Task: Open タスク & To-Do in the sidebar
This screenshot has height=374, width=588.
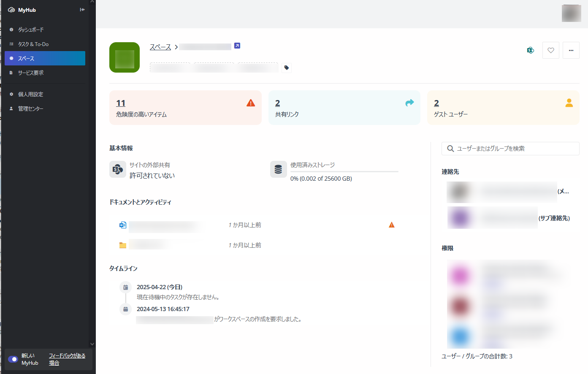Action: (45, 44)
